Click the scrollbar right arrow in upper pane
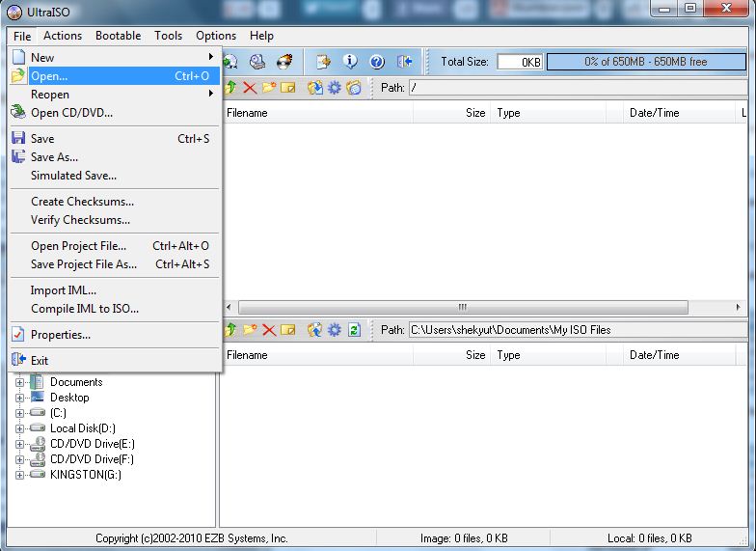Image resolution: width=756 pixels, height=551 pixels. (x=738, y=307)
